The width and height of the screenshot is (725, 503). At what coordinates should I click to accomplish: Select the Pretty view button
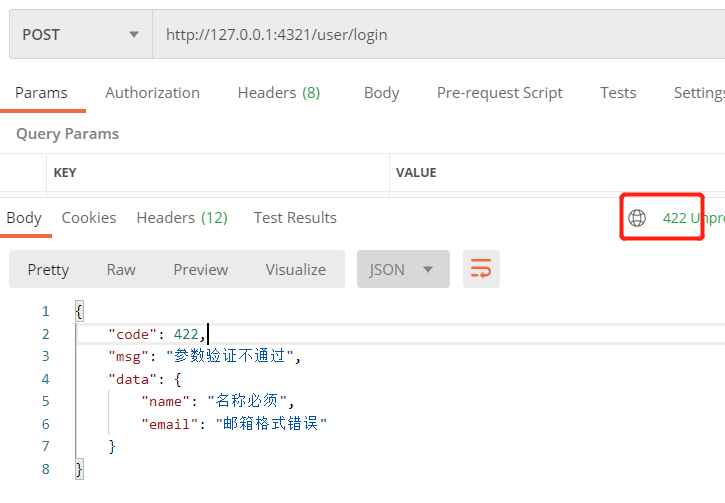(48, 270)
